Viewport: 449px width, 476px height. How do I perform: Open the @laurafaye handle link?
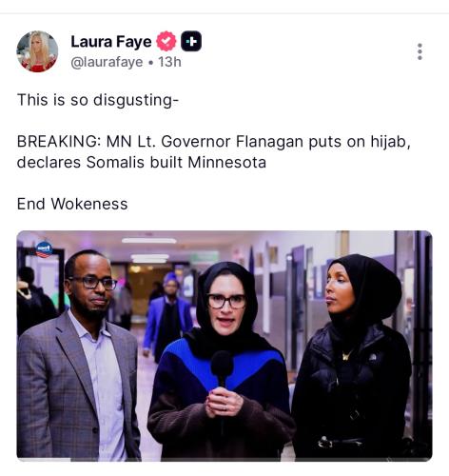[107, 62]
